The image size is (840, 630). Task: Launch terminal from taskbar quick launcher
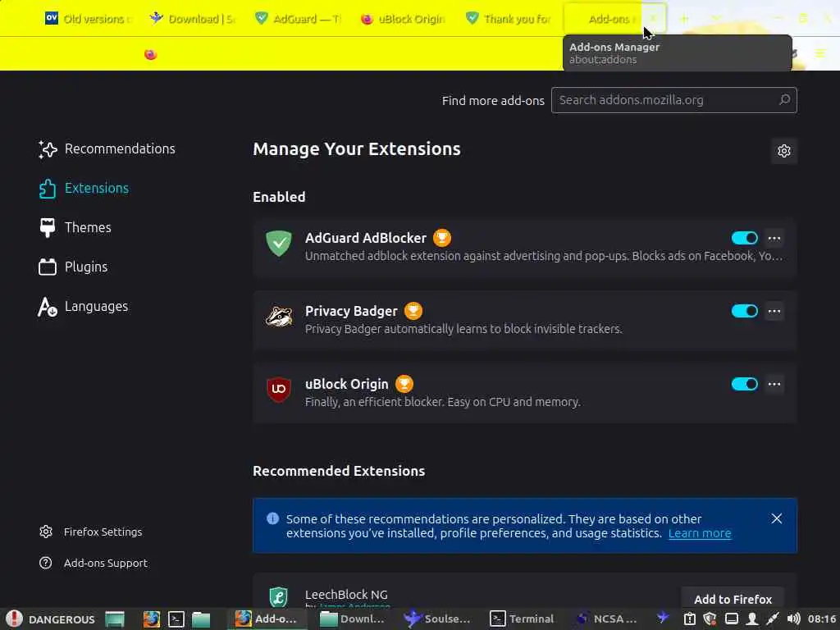point(176,619)
